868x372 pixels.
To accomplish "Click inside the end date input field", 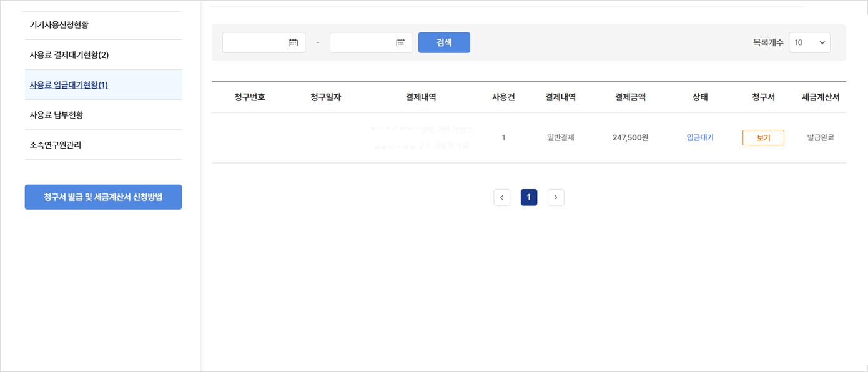I will coord(362,42).
